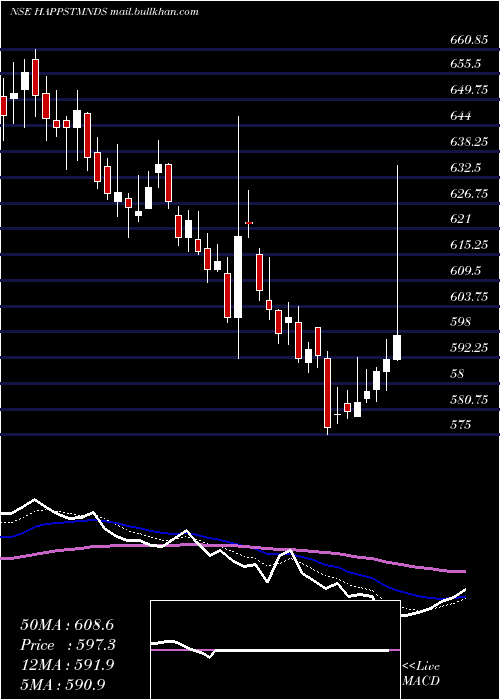Click the 621 price axis label
Viewport: 500px width, 700px height.
(x=460, y=219)
